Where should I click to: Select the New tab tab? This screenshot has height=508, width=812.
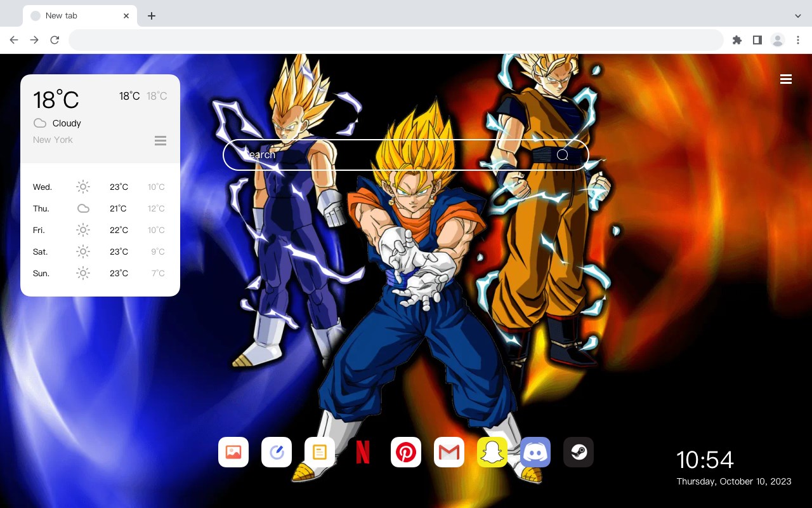pyautogui.click(x=80, y=16)
